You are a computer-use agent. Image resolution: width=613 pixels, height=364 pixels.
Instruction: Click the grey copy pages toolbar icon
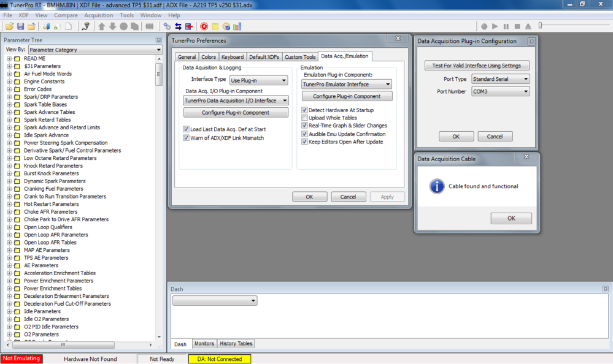click(x=134, y=26)
